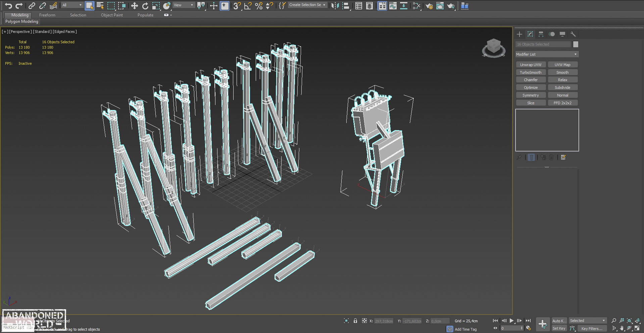Viewport: 644px width, 333px height.
Task: Toggle Spinner Snap
Action: tap(269, 6)
